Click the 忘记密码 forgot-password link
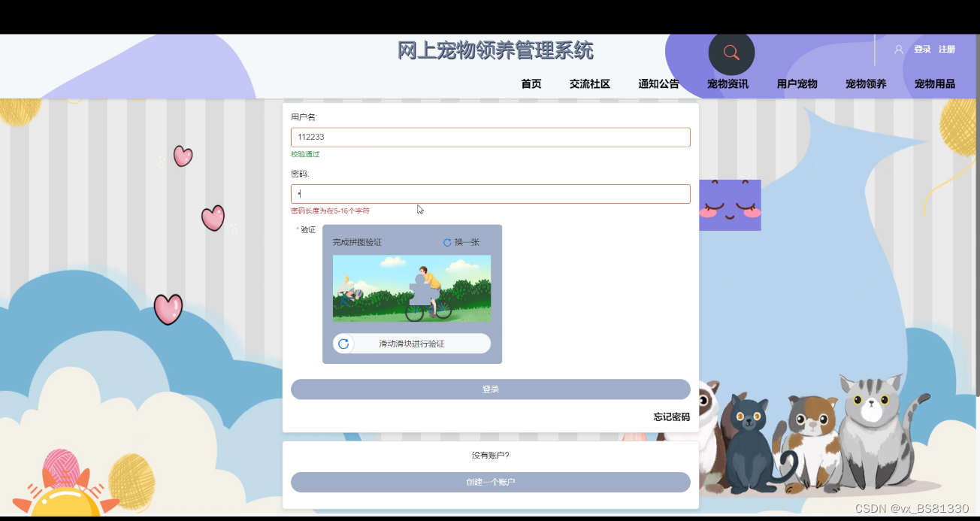980x521 pixels. coord(672,416)
